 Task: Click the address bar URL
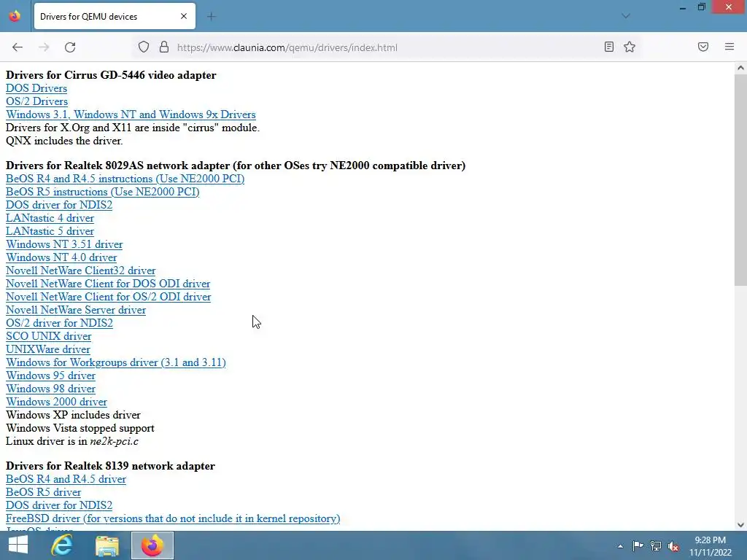pyautogui.click(x=287, y=47)
